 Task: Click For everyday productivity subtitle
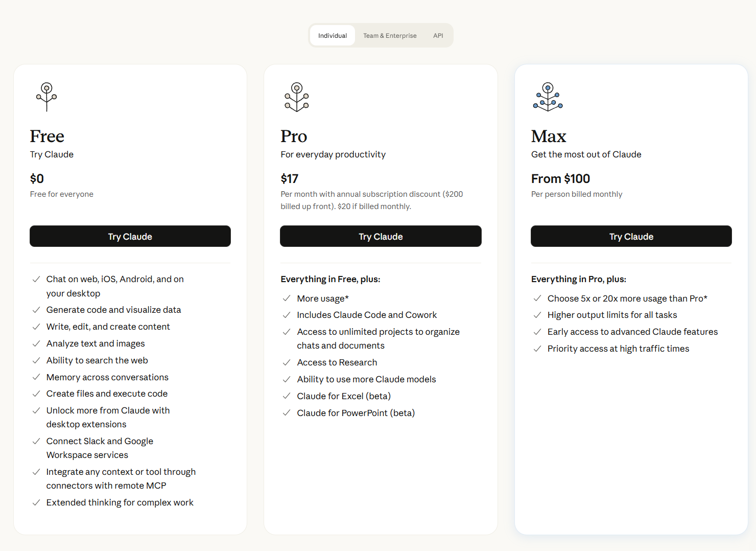[x=333, y=154]
